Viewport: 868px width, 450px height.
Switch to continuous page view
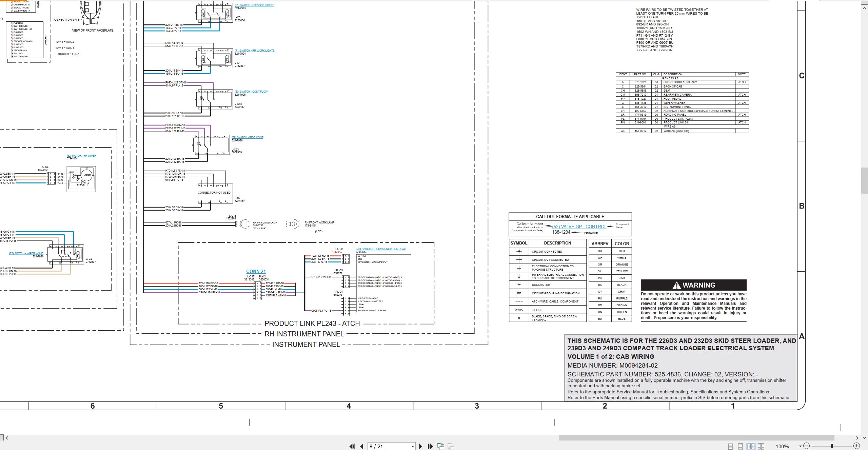tap(741, 446)
